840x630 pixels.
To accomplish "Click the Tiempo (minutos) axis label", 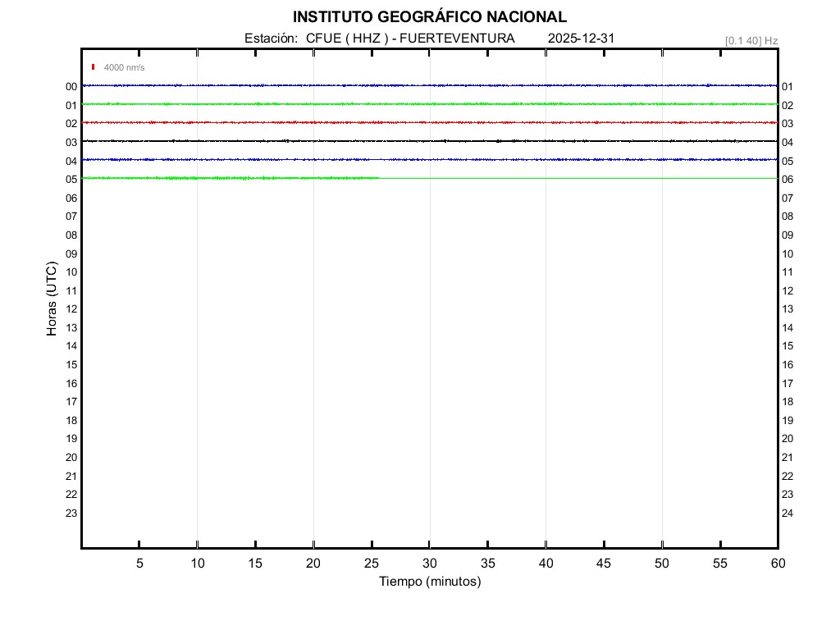I will pyautogui.click(x=429, y=582).
